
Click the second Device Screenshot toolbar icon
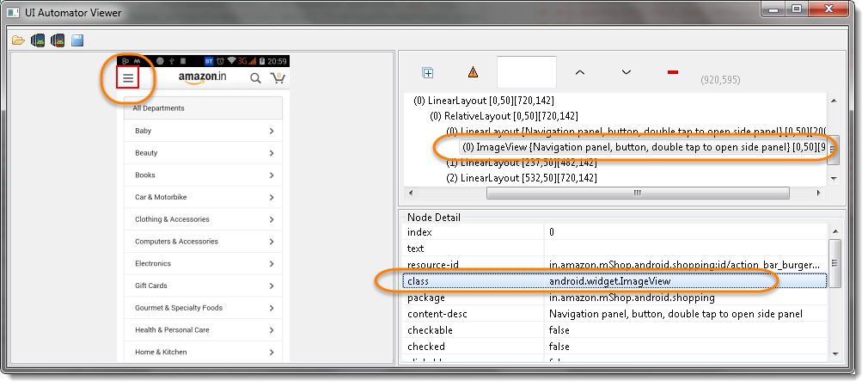(58, 40)
